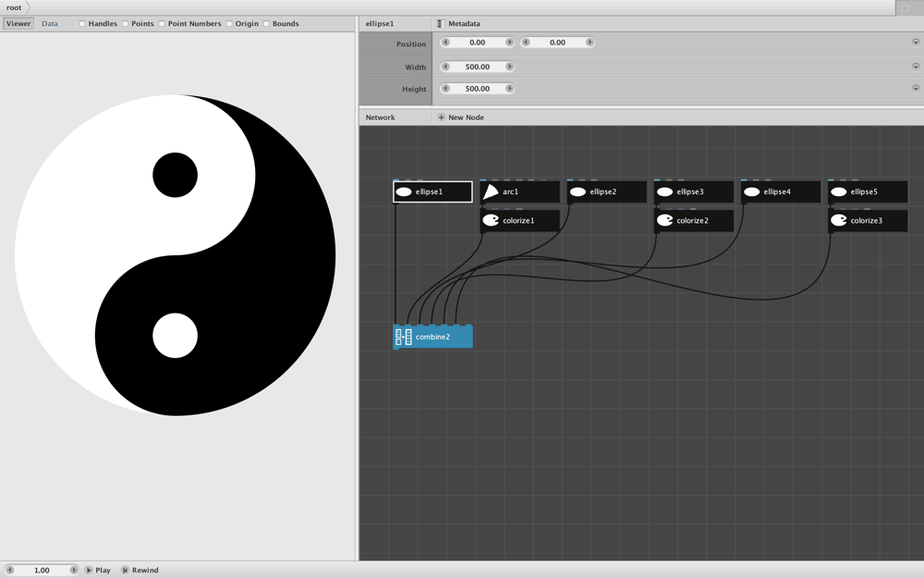Click the New Node button label
The image size is (924, 578).
point(466,117)
